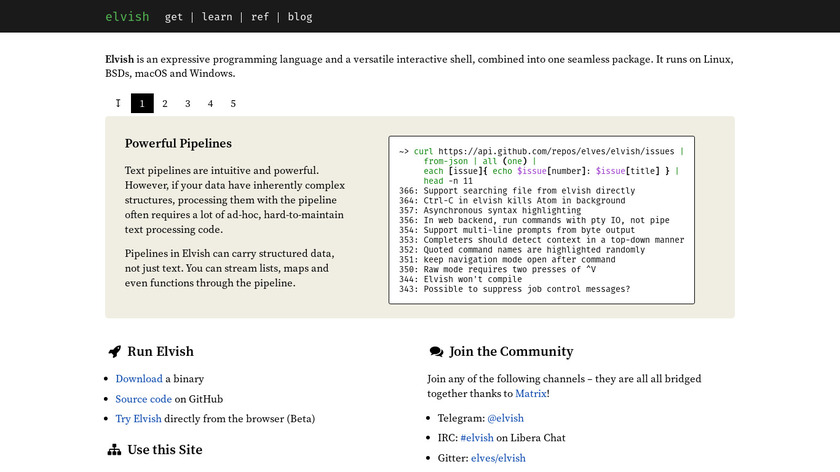Click the rocket icon beside Run Elvish

tap(114, 352)
